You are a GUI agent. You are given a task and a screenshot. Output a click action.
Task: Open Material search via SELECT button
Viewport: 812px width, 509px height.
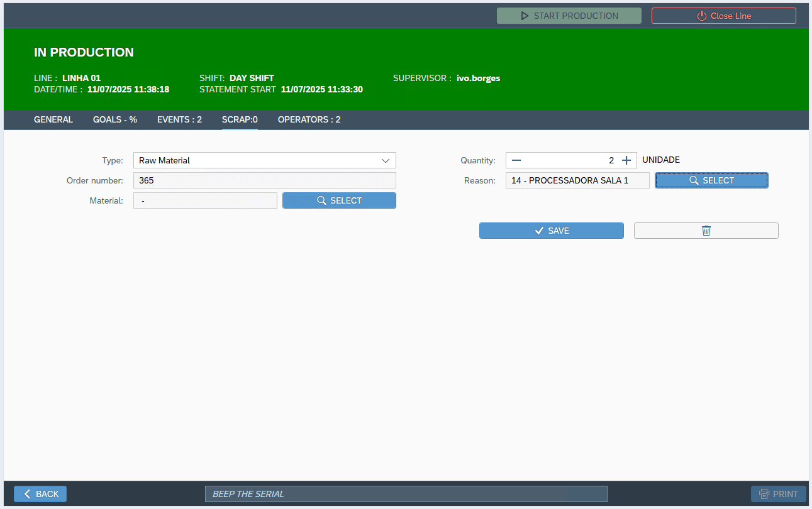339,200
